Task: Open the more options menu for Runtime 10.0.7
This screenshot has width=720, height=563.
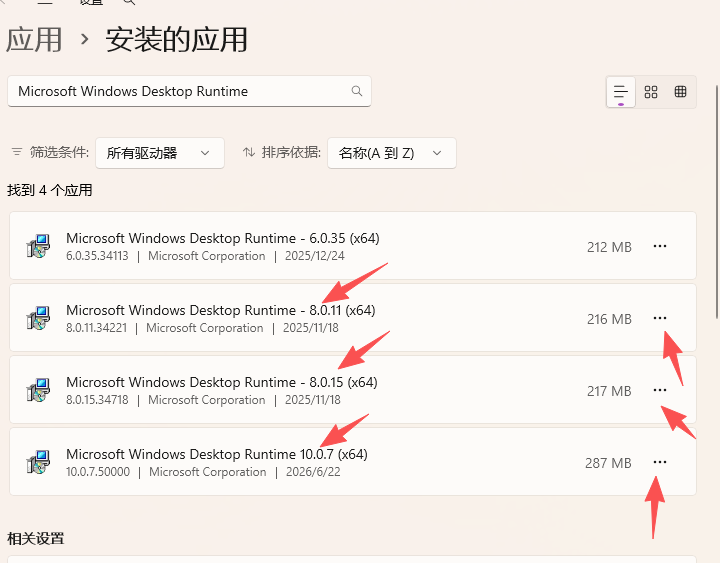Action: click(x=660, y=462)
